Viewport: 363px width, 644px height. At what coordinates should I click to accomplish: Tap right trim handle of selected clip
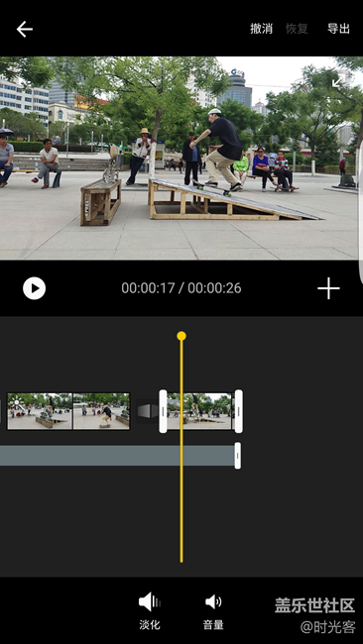[238, 411]
